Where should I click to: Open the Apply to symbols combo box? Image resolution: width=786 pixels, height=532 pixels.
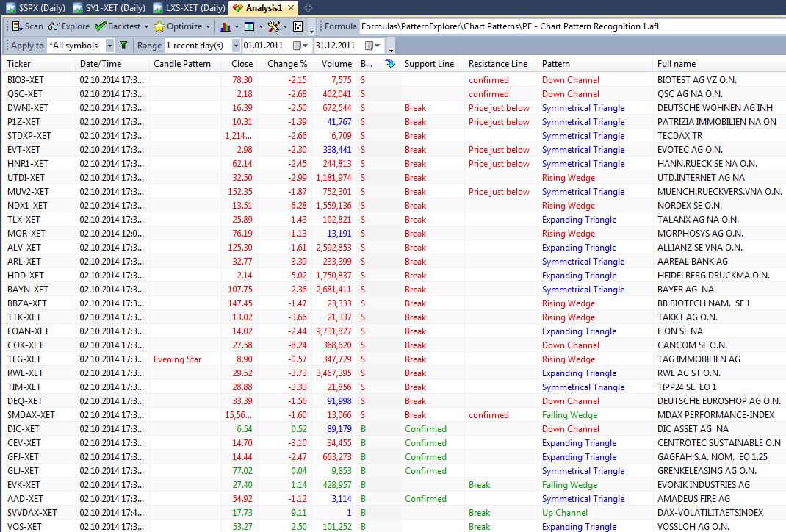pos(81,46)
